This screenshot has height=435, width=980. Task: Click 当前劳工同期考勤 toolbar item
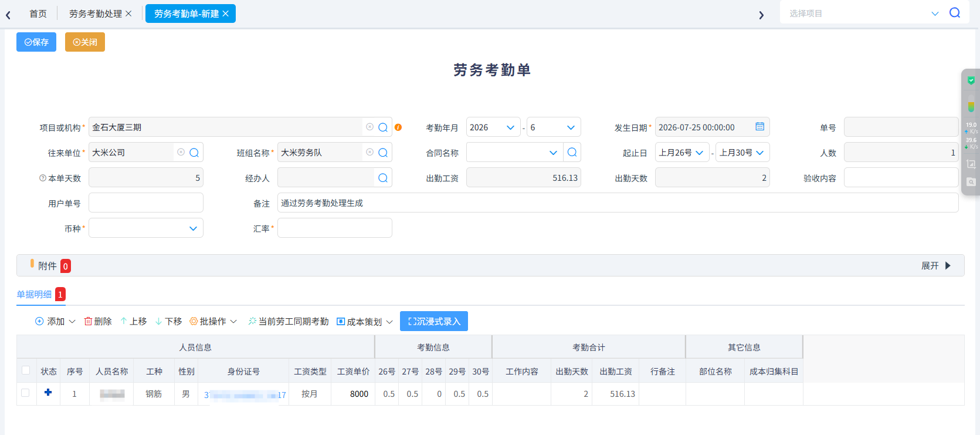(x=288, y=321)
